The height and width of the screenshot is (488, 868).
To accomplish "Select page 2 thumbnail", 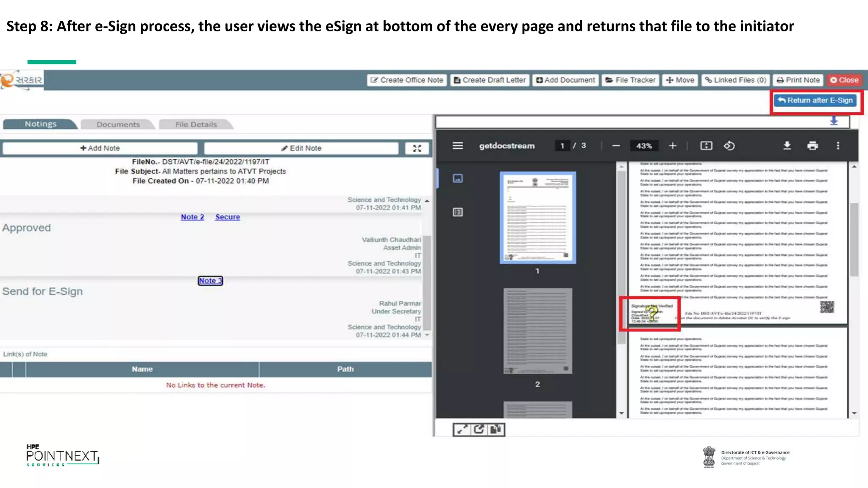I will (x=537, y=331).
